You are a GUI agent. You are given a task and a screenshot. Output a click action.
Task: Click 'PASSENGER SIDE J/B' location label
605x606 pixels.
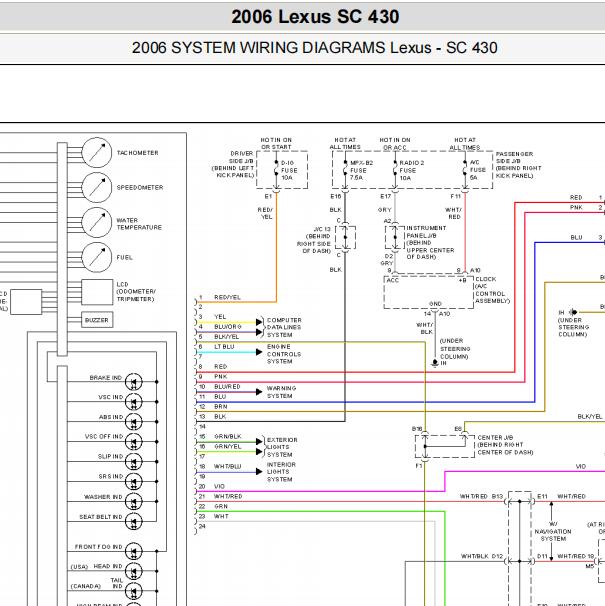point(518,165)
